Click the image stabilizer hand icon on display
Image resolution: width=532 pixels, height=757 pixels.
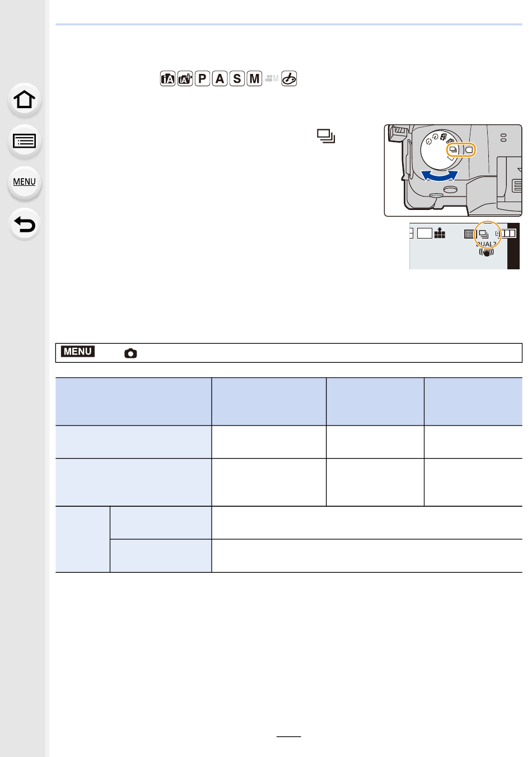[x=486, y=253]
